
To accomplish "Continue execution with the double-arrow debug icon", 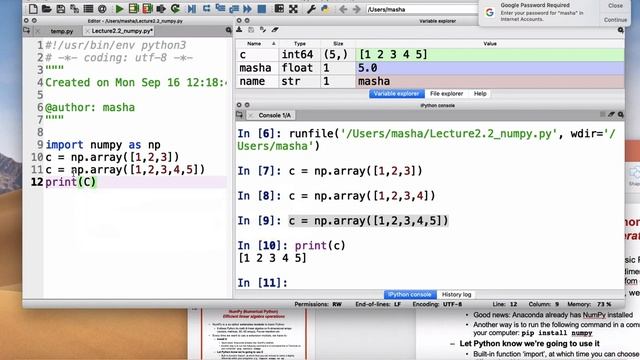I will [x=247, y=9].
